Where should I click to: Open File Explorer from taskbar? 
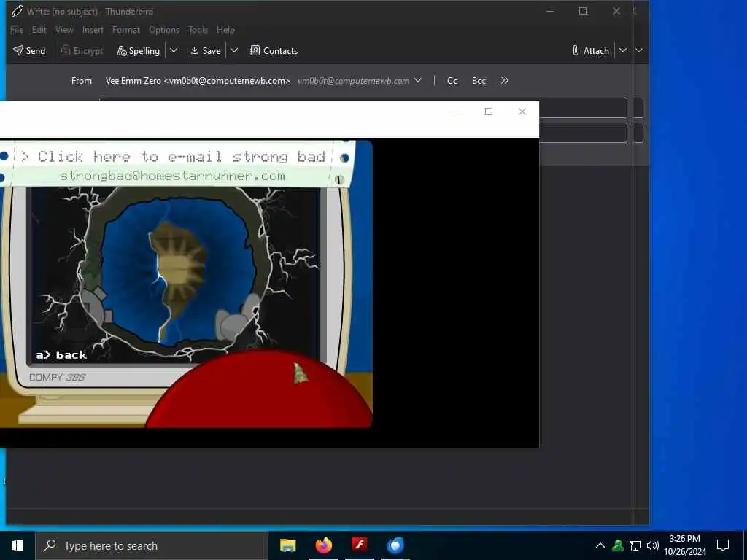287,545
